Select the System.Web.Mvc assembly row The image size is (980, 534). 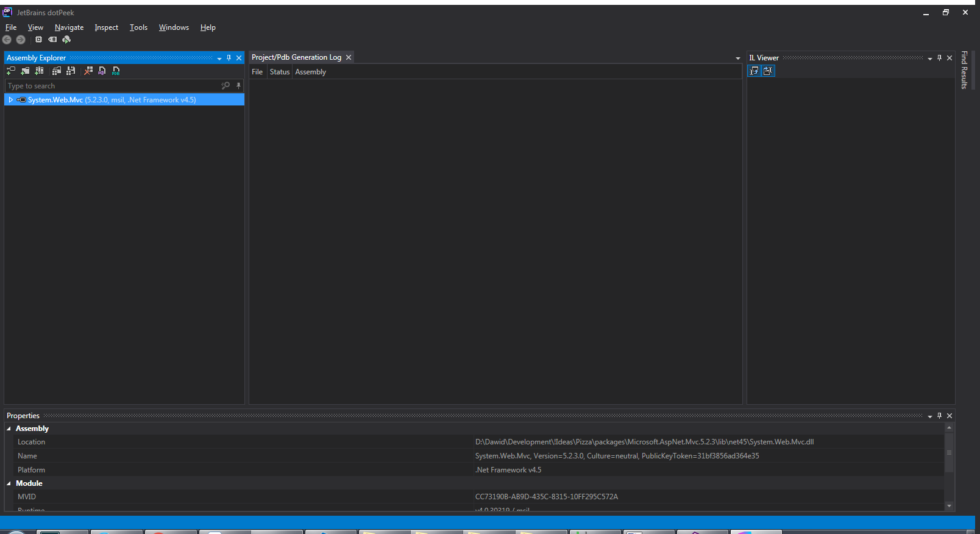point(124,99)
